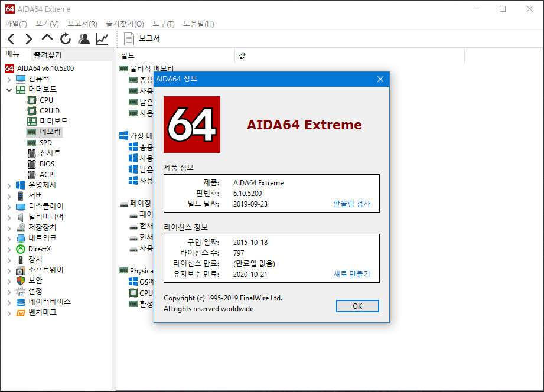
Task: Open the 보고서(R) menu
Action: pos(82,24)
